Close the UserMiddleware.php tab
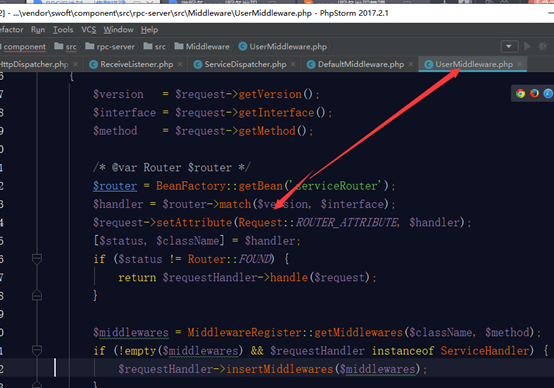The height and width of the screenshot is (388, 554). tap(519, 64)
